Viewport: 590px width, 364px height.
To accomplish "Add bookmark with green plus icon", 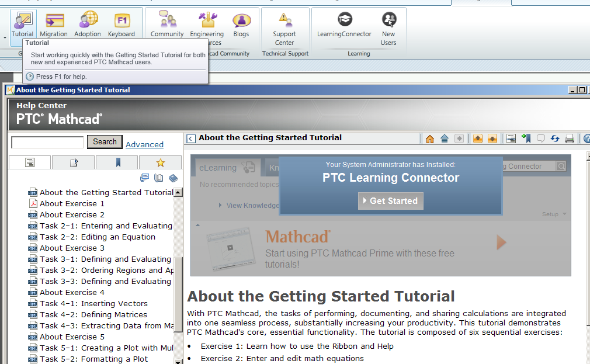I will pyautogui.click(x=526, y=139).
